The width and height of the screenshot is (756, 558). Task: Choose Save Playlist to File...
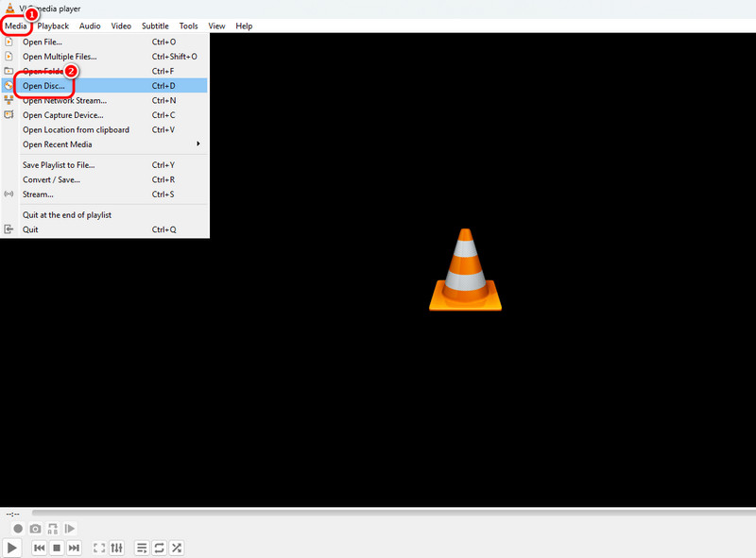[x=105, y=165]
